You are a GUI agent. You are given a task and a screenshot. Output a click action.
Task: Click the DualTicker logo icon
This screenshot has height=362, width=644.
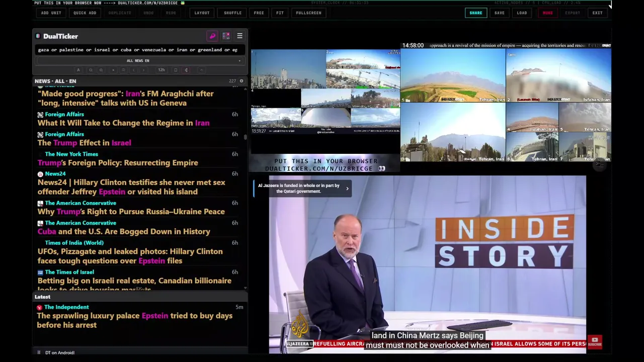pos(38,36)
